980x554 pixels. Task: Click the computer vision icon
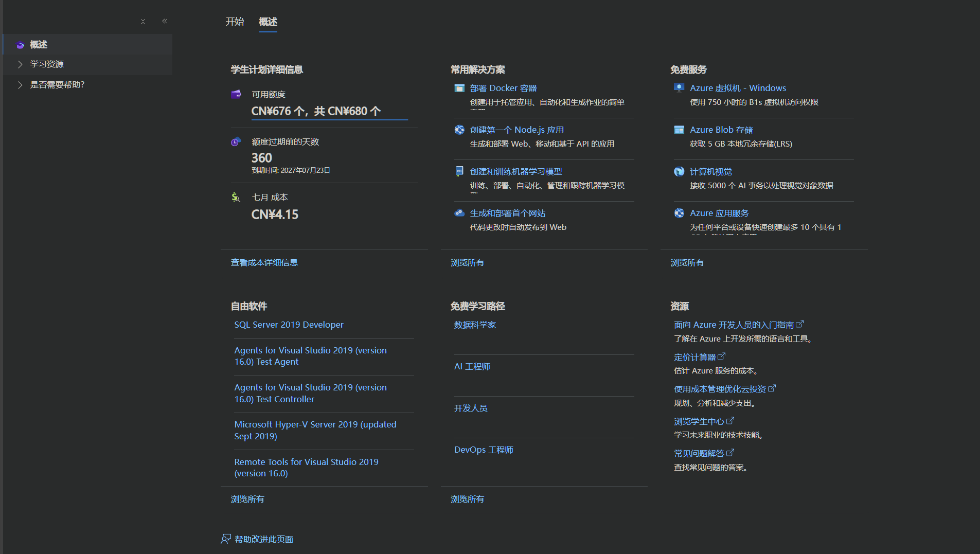pyautogui.click(x=679, y=171)
